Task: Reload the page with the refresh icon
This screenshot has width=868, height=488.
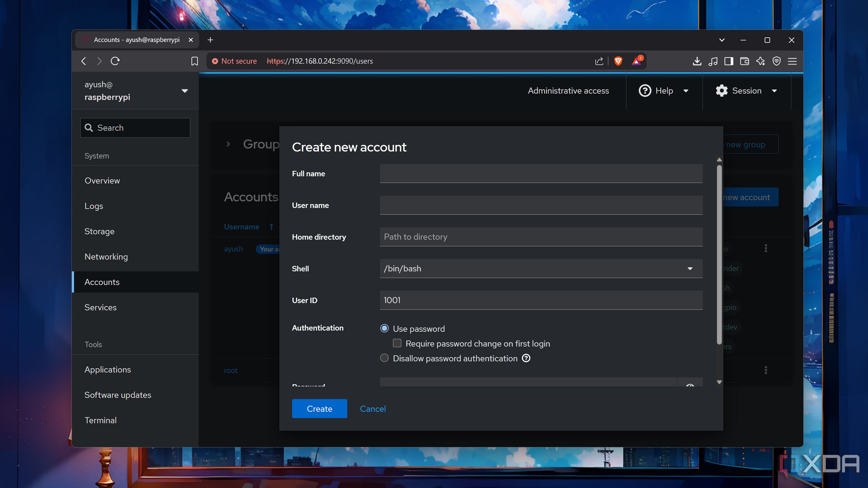Action: click(115, 61)
